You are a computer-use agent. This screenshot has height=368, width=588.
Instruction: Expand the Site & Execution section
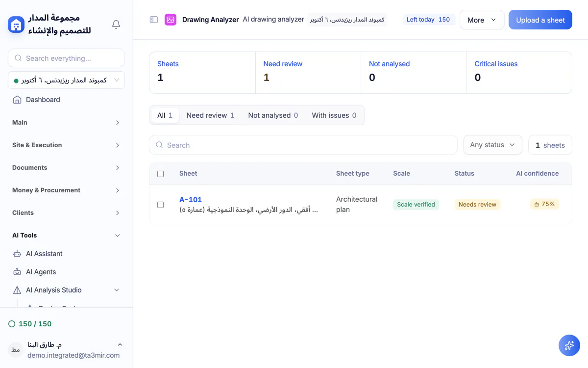pos(66,145)
